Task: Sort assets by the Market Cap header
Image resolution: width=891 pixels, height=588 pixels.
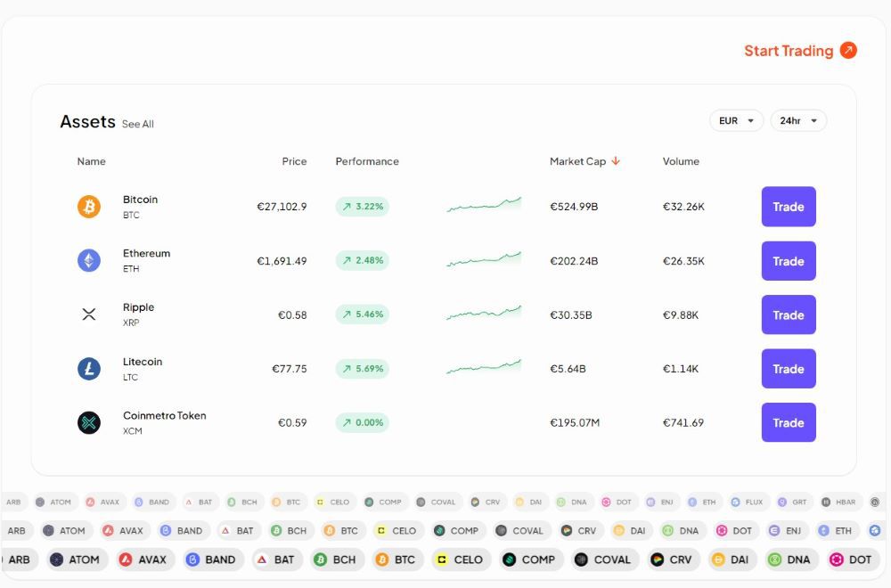Action: pyautogui.click(x=578, y=161)
